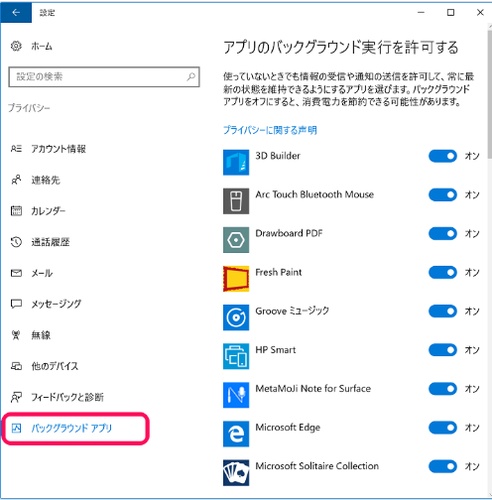The image size is (492, 500).
Task: Disable Microsoft Solitaire Collection toggle
Action: click(x=443, y=466)
